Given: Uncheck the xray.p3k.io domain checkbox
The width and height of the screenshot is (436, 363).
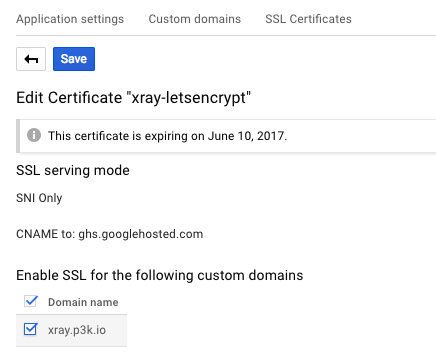Looking at the screenshot, I should (31, 329).
